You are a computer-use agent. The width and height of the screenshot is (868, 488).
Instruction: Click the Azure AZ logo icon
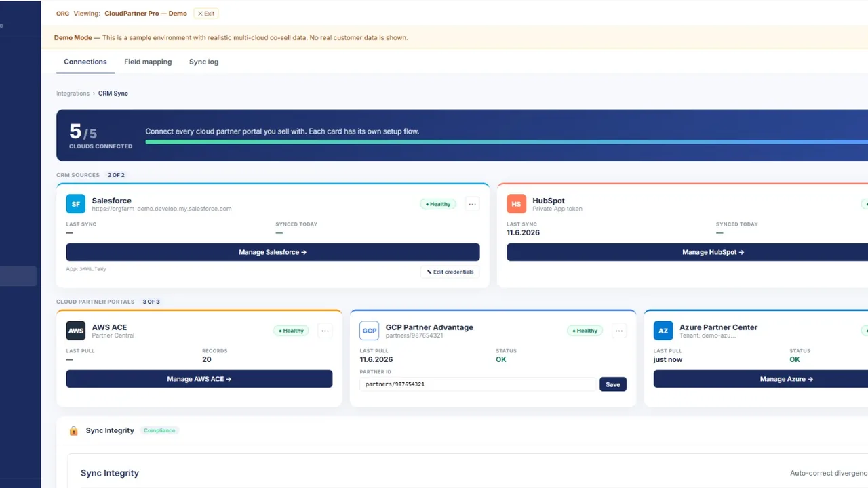tap(663, 331)
